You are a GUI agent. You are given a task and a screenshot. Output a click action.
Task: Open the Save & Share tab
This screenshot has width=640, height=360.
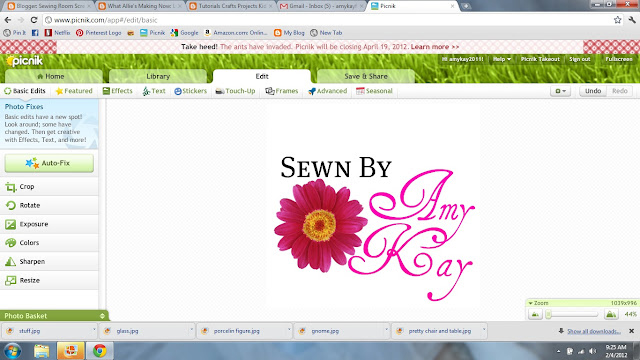click(366, 76)
